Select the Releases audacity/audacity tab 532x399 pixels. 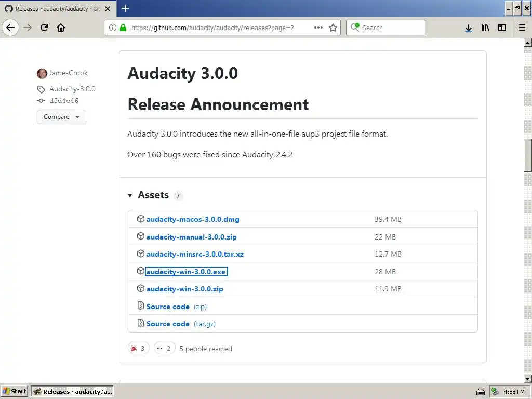[58, 9]
